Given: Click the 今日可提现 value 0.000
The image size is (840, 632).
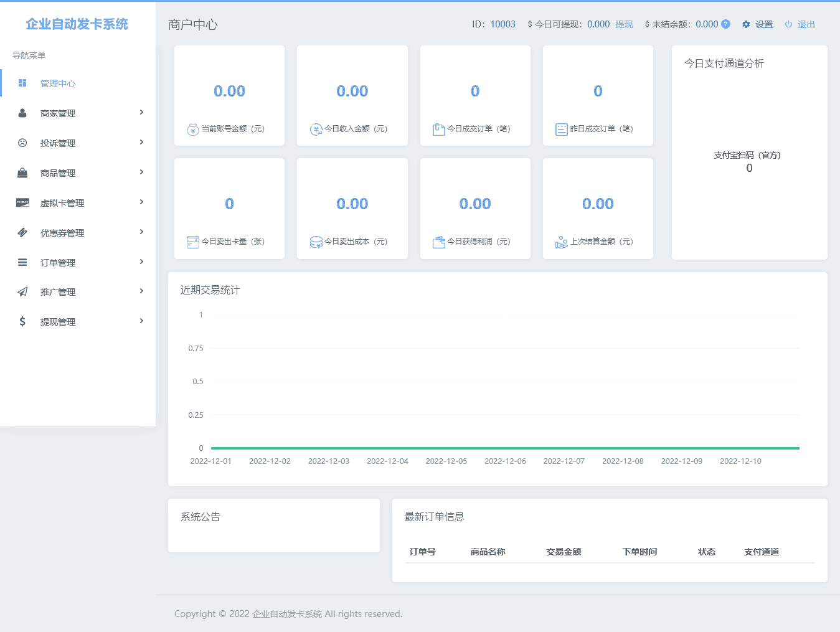Looking at the screenshot, I should pos(598,24).
